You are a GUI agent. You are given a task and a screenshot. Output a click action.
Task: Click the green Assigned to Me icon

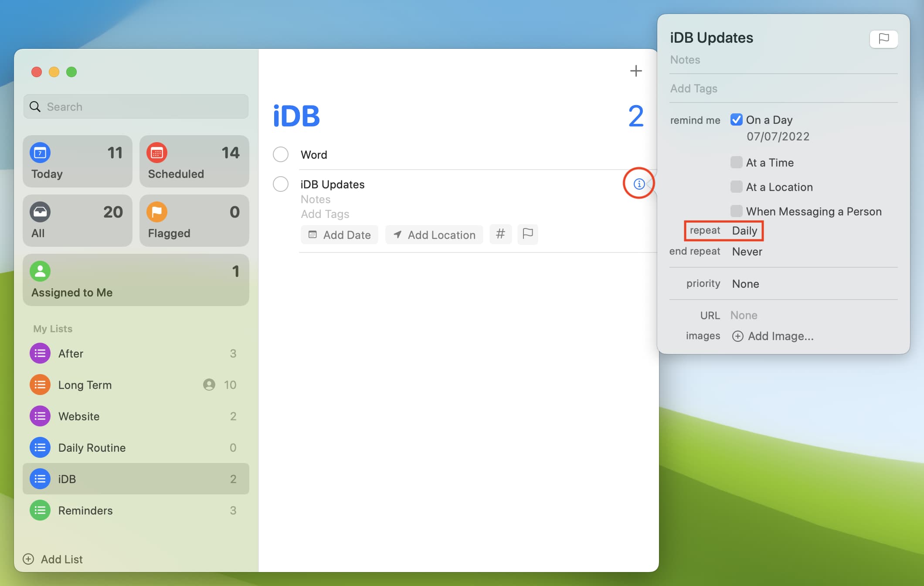point(40,272)
